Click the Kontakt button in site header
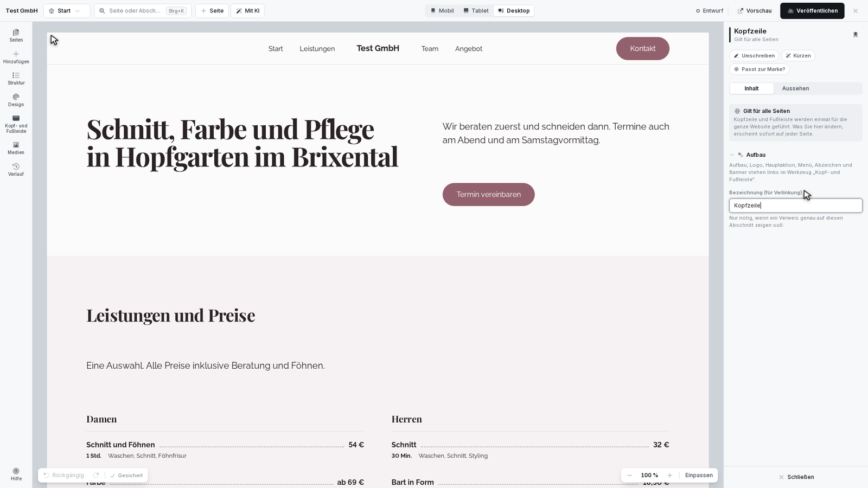 click(642, 48)
